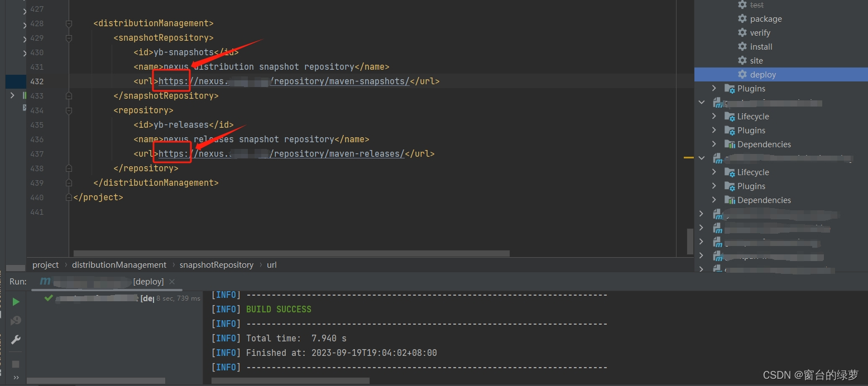This screenshot has height=386, width=868.
Task: Expand the Dependencies node
Action: tap(715, 144)
